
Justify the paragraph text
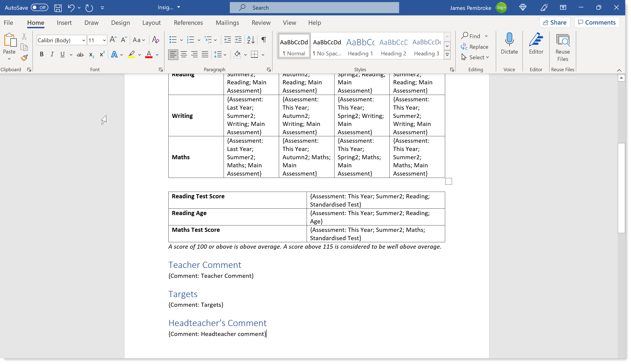pyautogui.click(x=205, y=54)
